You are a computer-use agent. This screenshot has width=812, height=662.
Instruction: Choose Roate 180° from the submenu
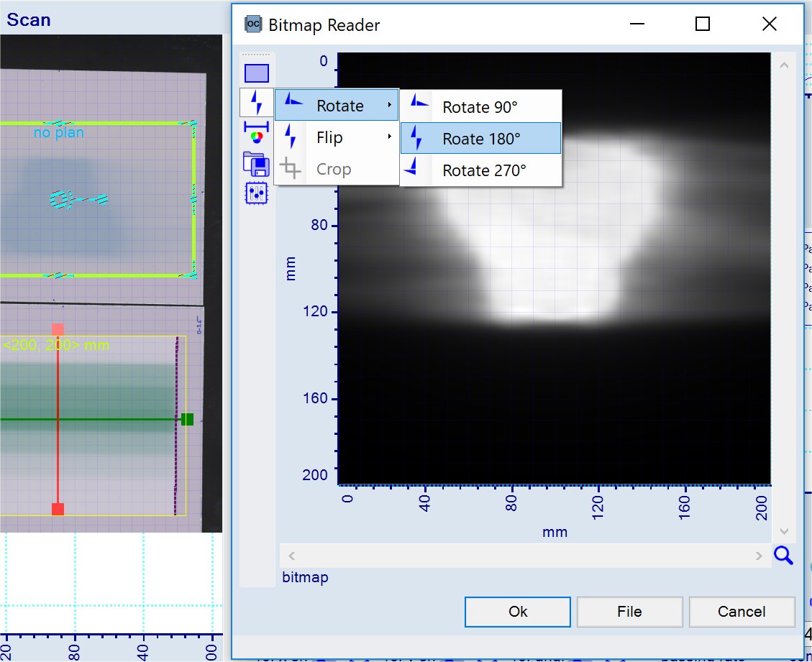click(x=480, y=139)
